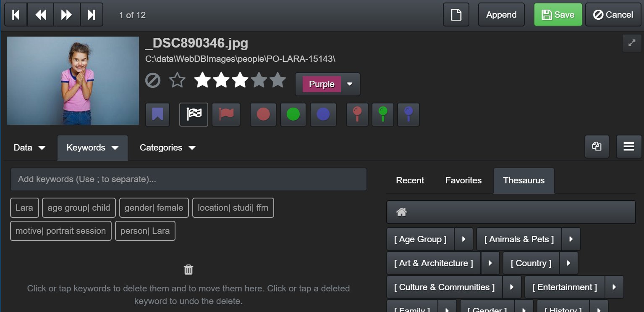Expand the Entertainment branch
The width and height of the screenshot is (644, 312).
(615, 287)
